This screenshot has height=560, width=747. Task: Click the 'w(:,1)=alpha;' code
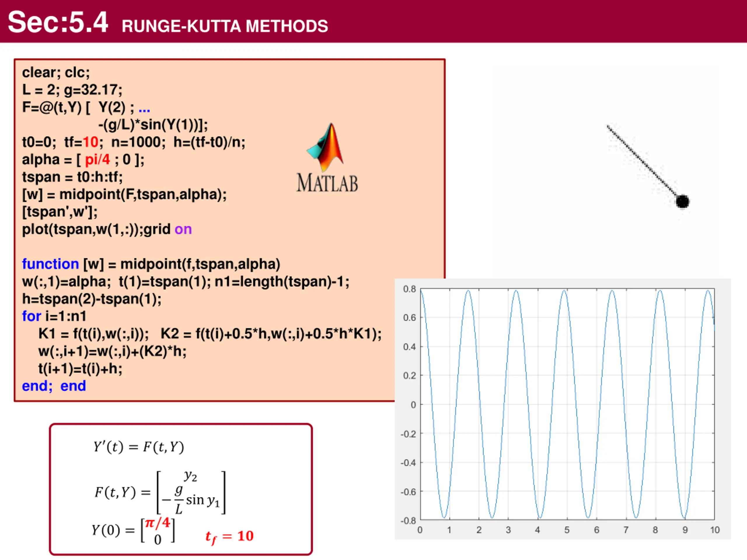[x=67, y=281]
